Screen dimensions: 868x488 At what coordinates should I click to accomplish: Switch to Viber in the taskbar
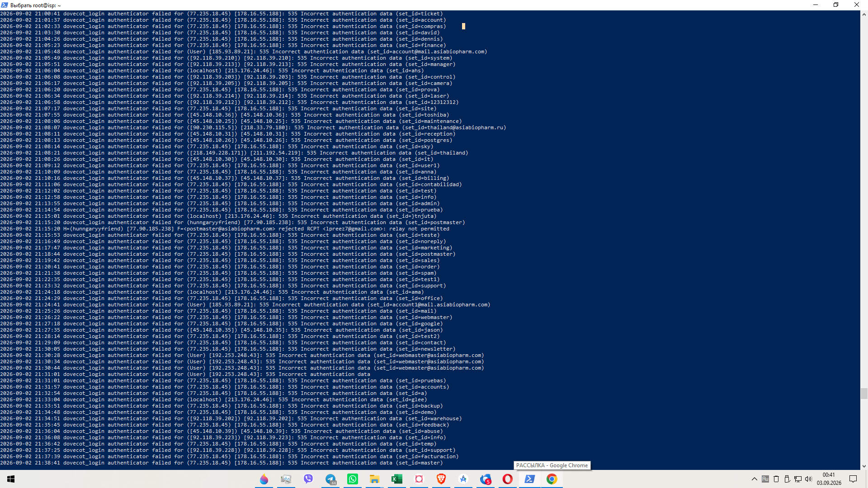(x=308, y=479)
